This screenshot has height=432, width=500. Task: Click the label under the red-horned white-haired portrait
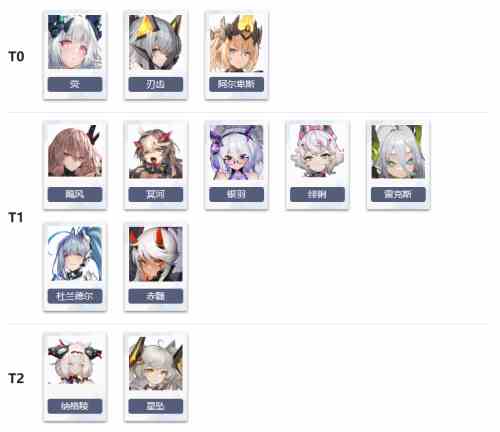[156, 296]
